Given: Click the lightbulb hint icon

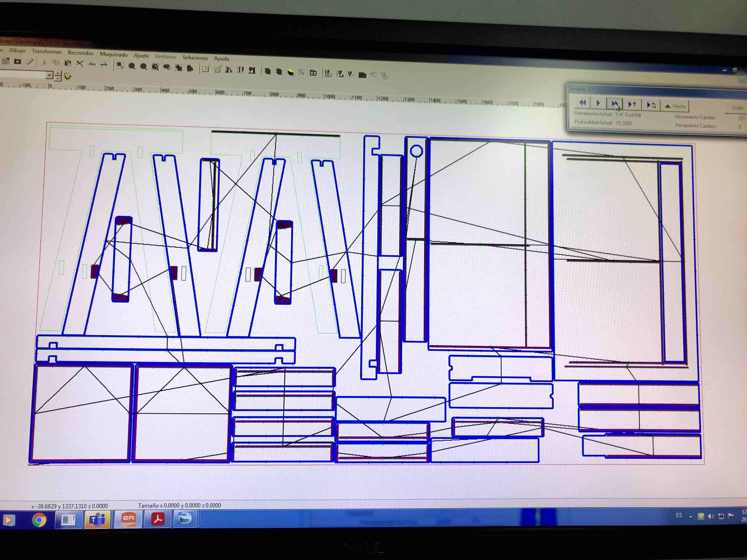Looking at the screenshot, I should point(68,77).
